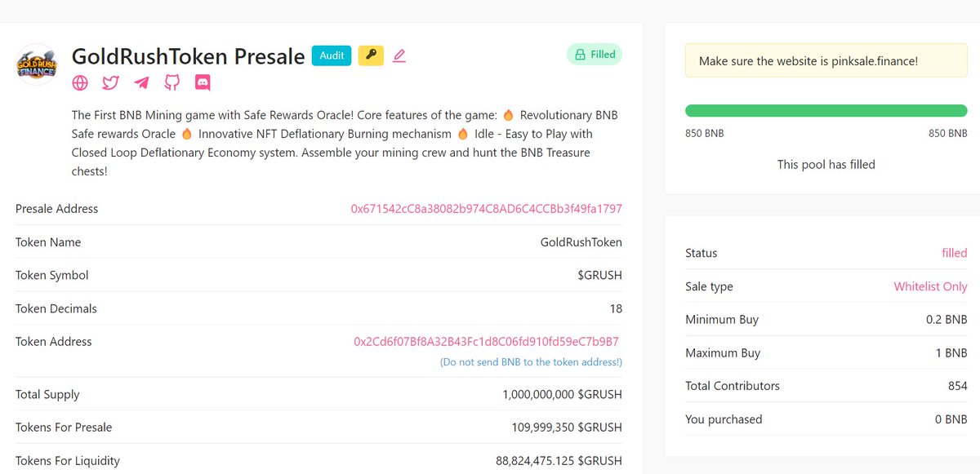Click the 'Total Supply' row label

point(47,395)
